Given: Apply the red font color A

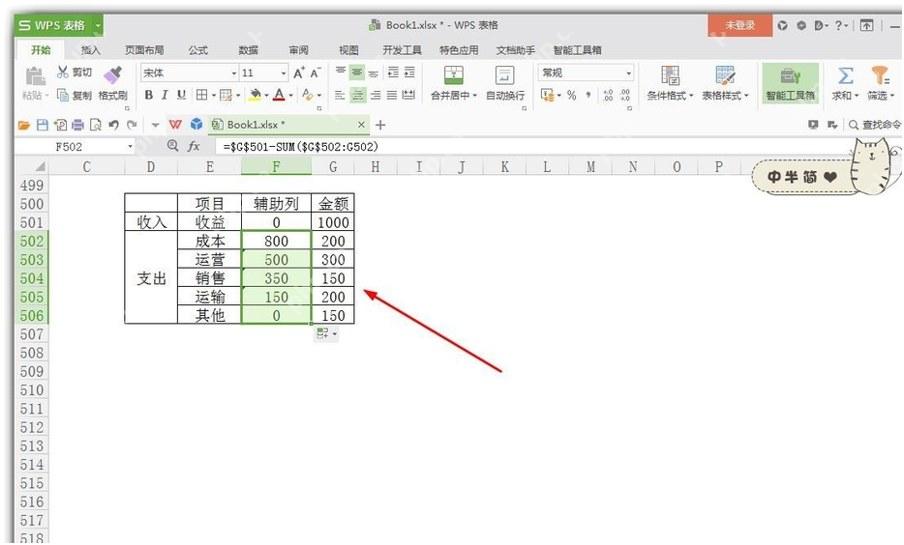Looking at the screenshot, I should [x=279, y=95].
